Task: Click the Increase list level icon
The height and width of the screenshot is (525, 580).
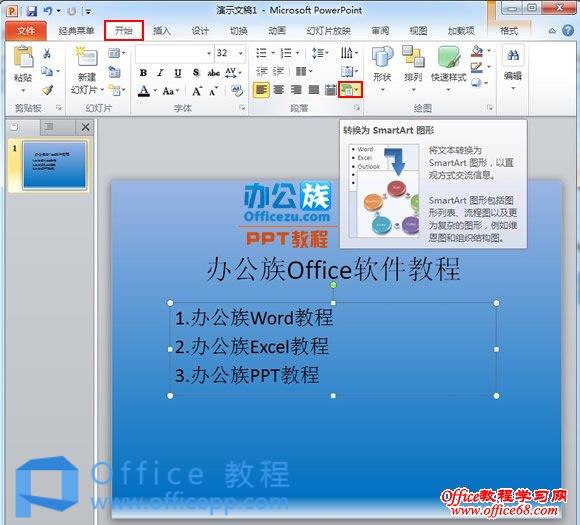Action: pos(278,71)
